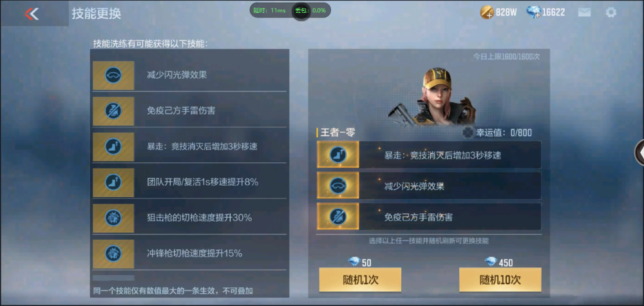The image size is (644, 306).
Task: Add gold coins using the coin plus icon
Action: point(487,12)
